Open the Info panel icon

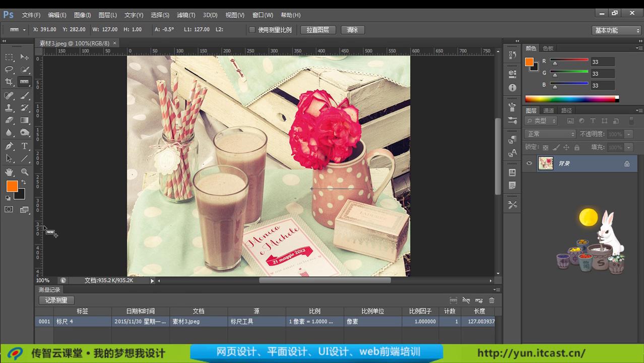coord(512,87)
